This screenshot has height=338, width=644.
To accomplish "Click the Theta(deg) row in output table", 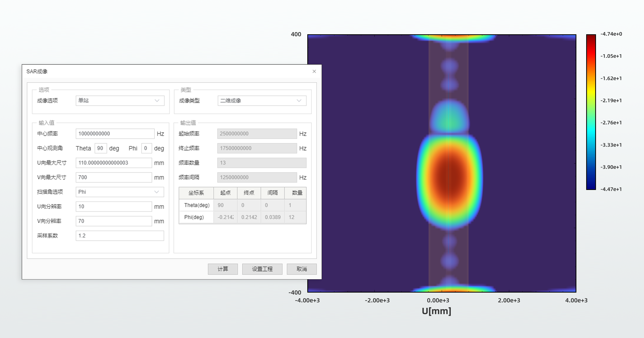I will [197, 205].
